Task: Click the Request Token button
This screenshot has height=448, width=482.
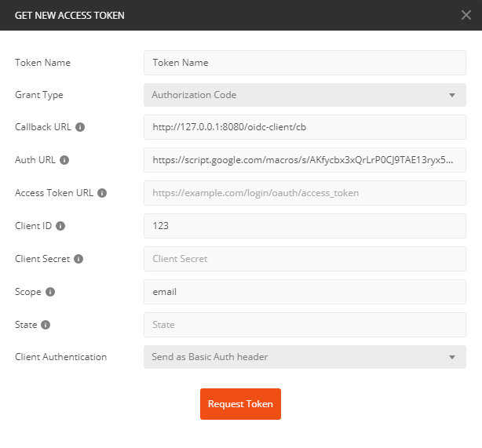Action: coord(240,404)
